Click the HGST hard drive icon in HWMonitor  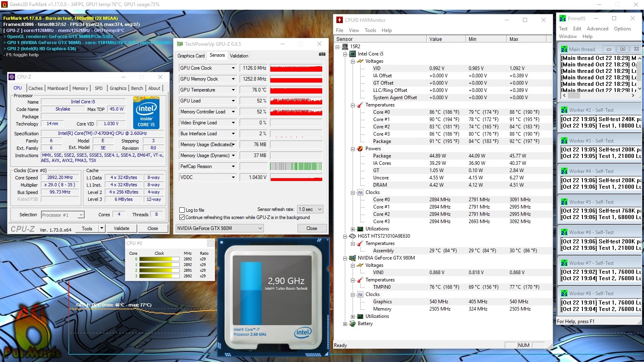click(353, 236)
